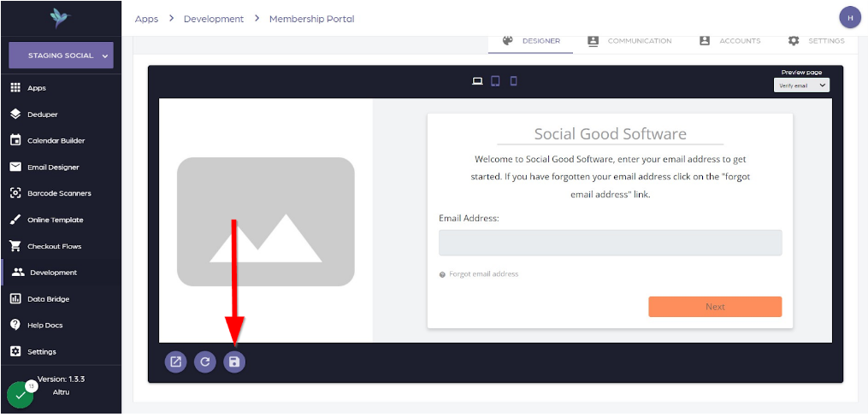Open the Preview page dropdown
The image size is (868, 417).
click(801, 85)
